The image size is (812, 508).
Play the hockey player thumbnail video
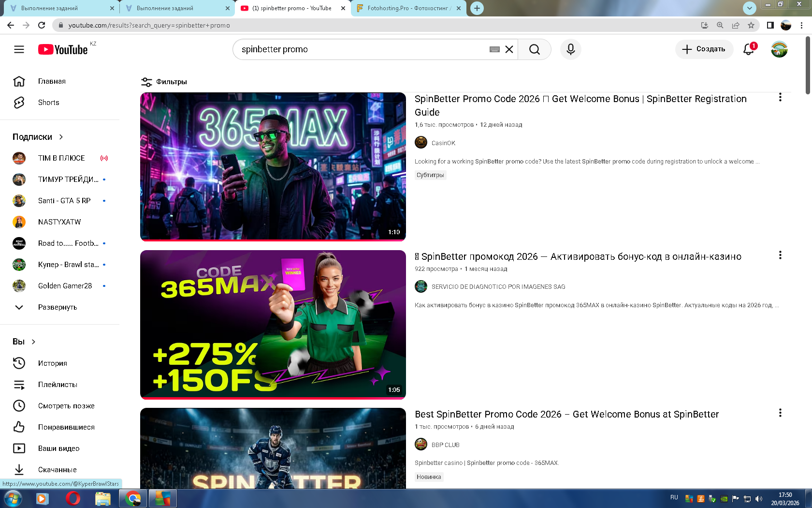[x=273, y=448]
